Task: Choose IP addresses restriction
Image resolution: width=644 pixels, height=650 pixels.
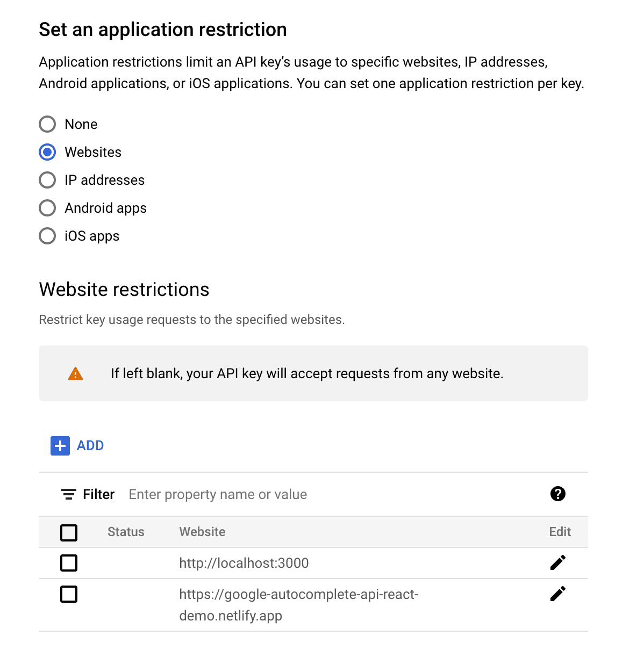Action: 47,180
